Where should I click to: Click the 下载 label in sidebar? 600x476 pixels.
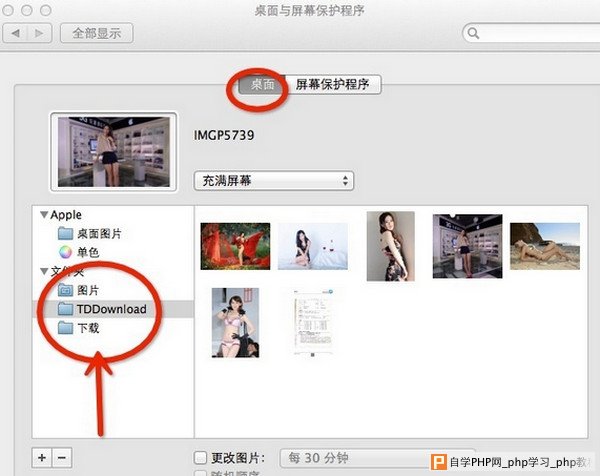[88, 328]
